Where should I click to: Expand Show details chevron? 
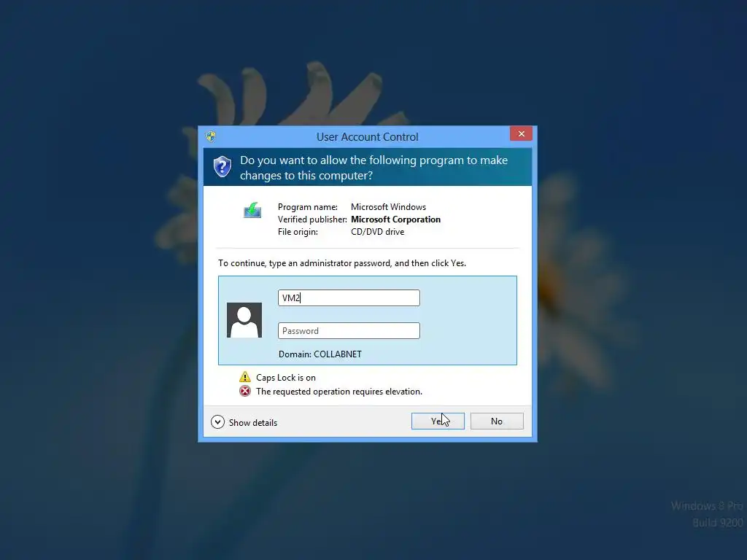point(217,422)
